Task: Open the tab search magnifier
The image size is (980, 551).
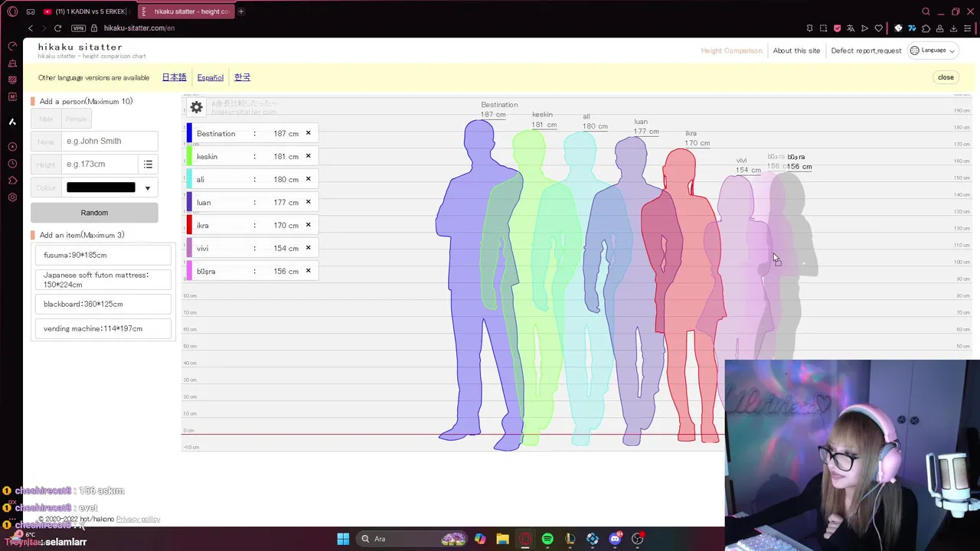Action: tap(926, 11)
